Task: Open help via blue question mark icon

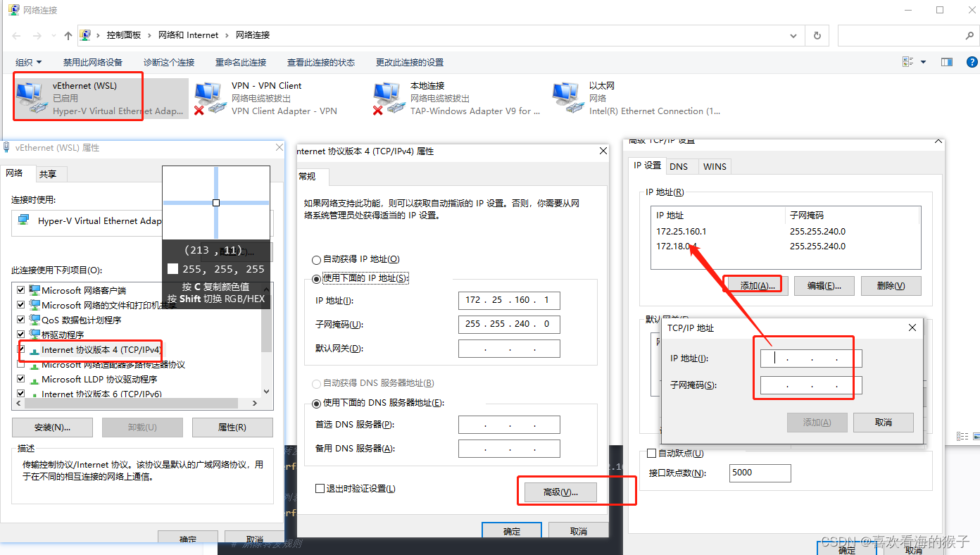Action: click(x=971, y=62)
